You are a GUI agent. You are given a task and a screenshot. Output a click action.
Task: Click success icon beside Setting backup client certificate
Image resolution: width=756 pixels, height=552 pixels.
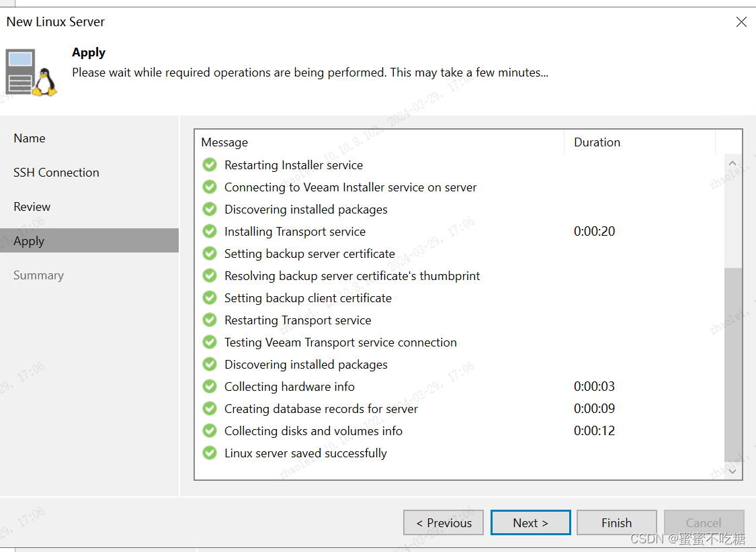tap(210, 297)
